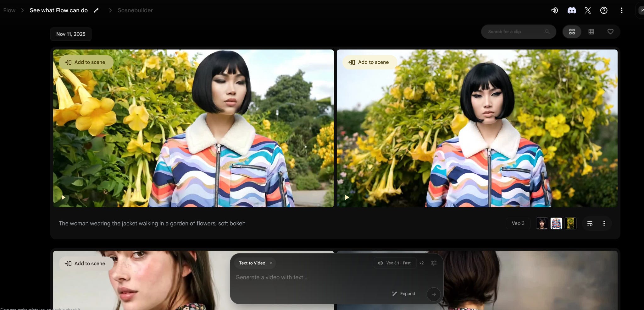Open the Scenebuilder breadcrumb
This screenshot has width=644, height=310.
pyautogui.click(x=135, y=10)
